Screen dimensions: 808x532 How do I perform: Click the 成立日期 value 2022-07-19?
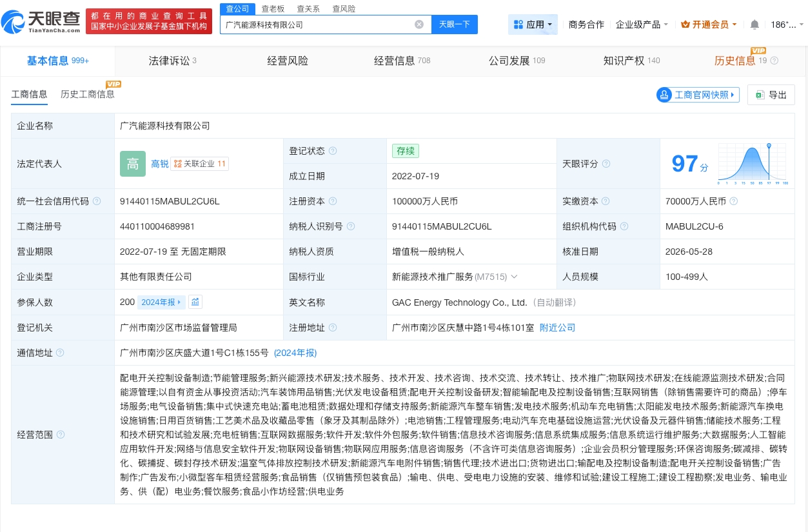click(416, 176)
